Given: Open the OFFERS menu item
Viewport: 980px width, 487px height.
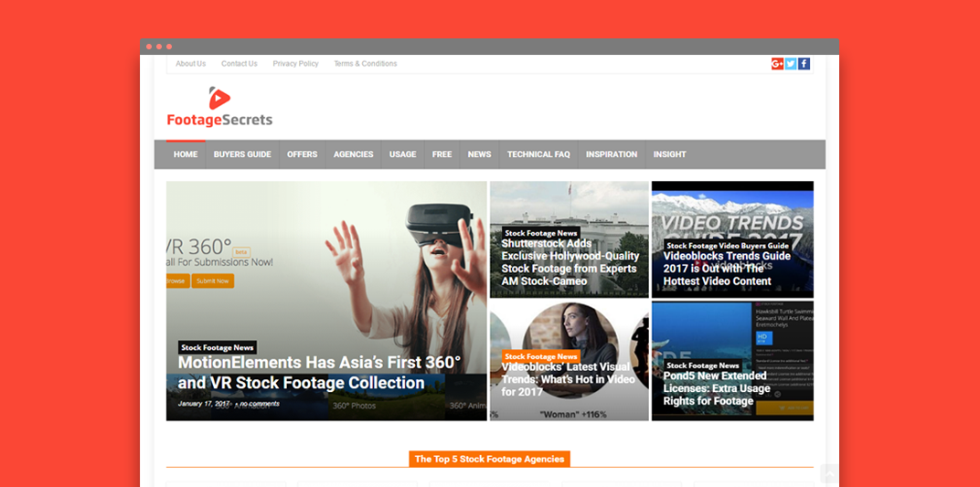Looking at the screenshot, I should 303,154.
